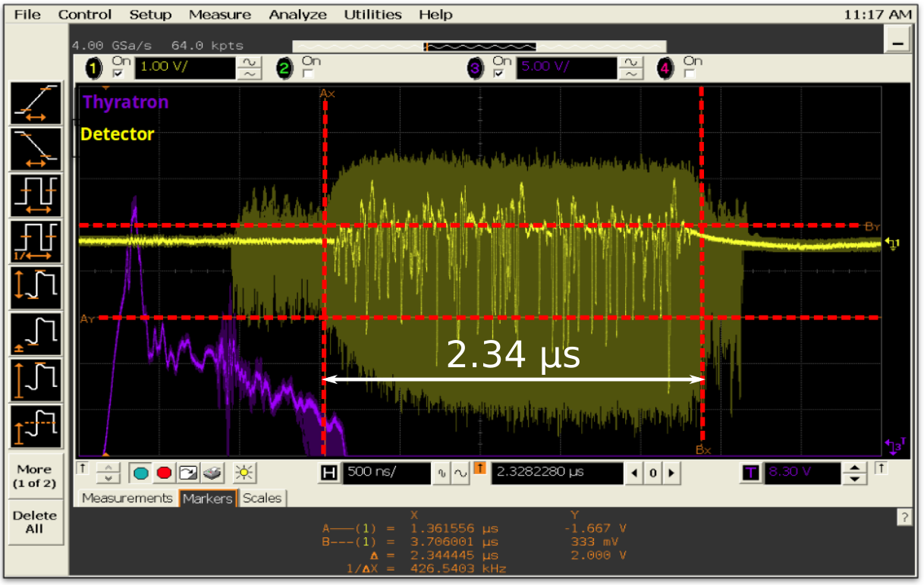This screenshot has width=924, height=585.
Task: Select the rise time measurement icon
Action: point(35,103)
